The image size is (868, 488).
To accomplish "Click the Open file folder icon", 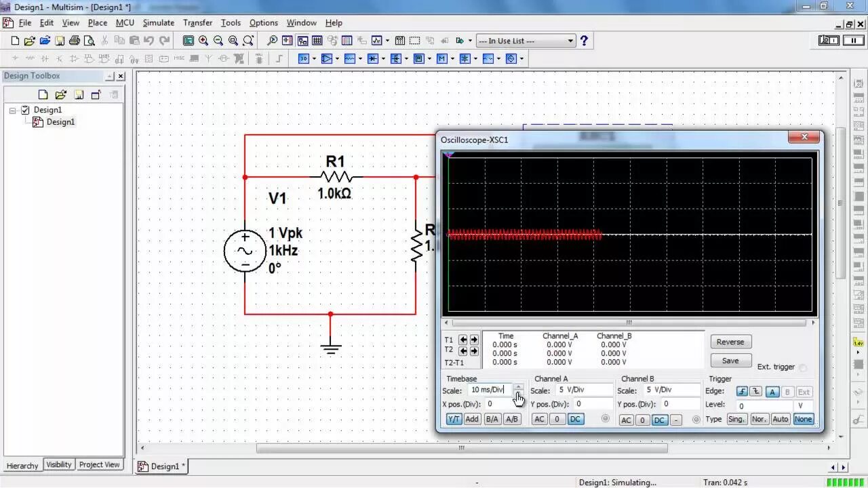I will point(30,41).
